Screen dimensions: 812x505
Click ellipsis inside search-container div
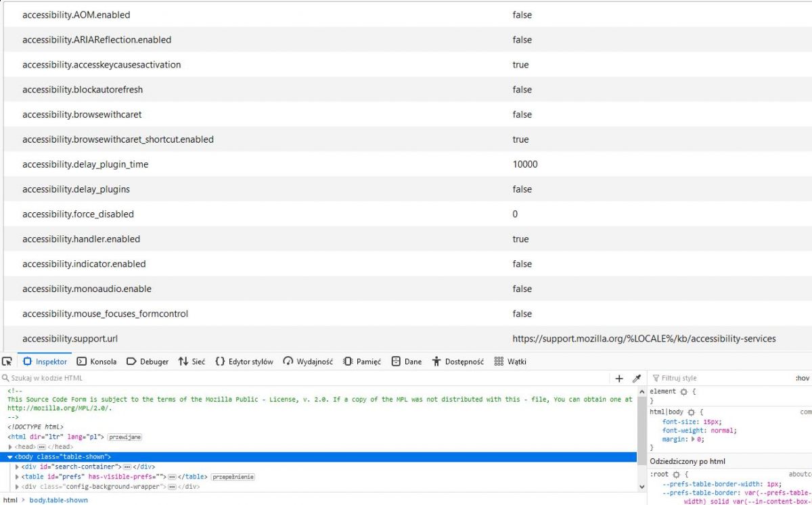pos(127,466)
